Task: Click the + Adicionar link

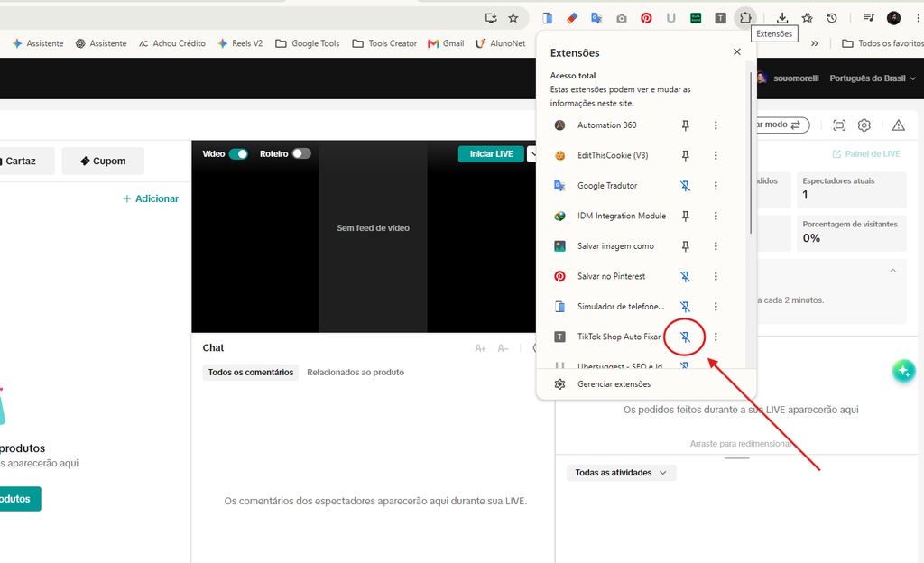Action: (151, 199)
